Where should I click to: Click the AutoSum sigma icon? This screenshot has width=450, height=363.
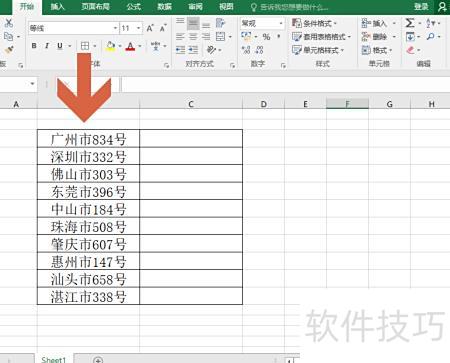(410, 23)
